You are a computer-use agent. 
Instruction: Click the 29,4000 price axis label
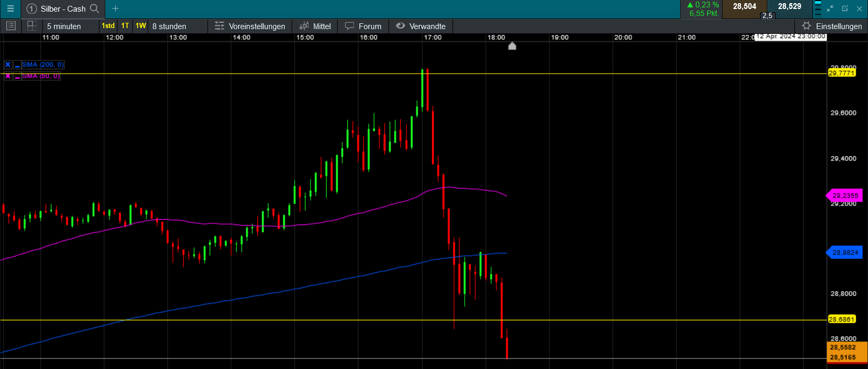pyautogui.click(x=843, y=158)
